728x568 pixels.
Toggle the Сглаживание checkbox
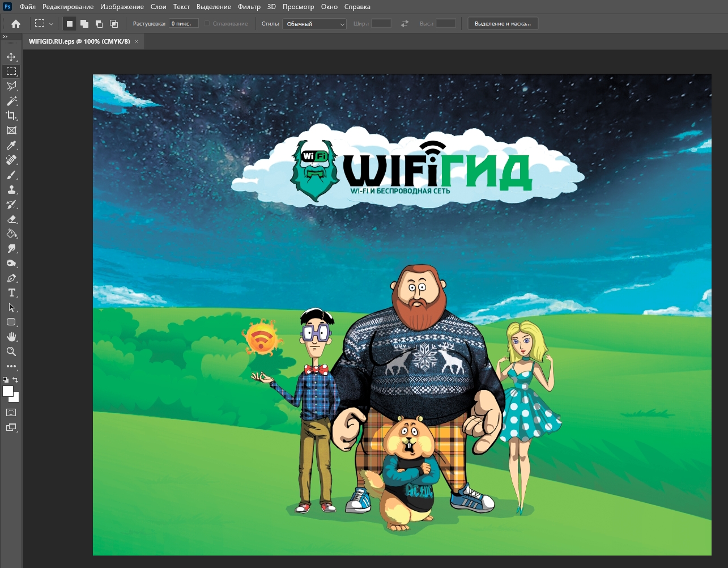207,24
